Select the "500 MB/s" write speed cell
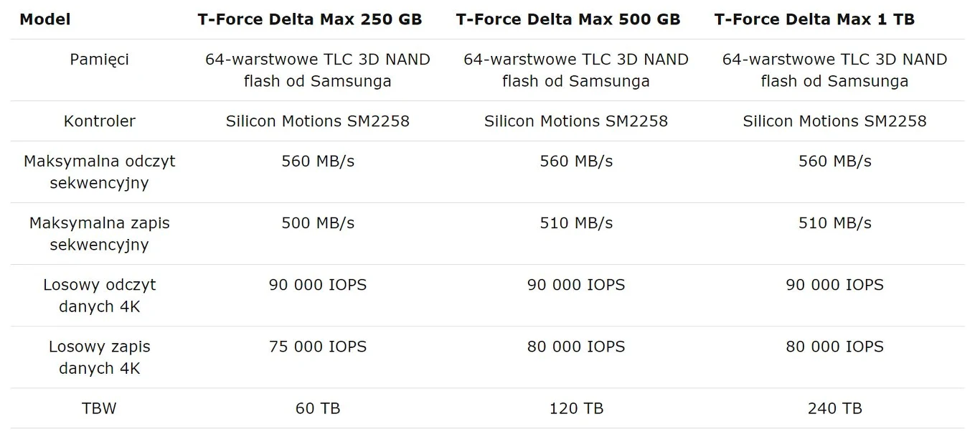Image resolution: width=980 pixels, height=432 pixels. (318, 223)
